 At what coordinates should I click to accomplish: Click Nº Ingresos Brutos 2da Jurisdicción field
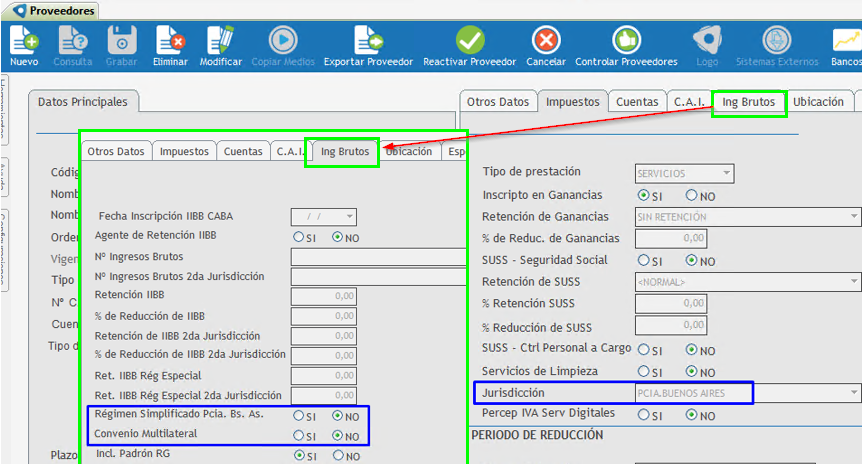point(378,277)
